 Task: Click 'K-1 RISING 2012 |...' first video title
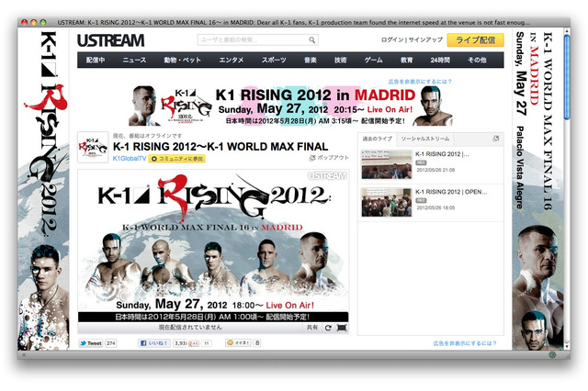tap(443, 154)
